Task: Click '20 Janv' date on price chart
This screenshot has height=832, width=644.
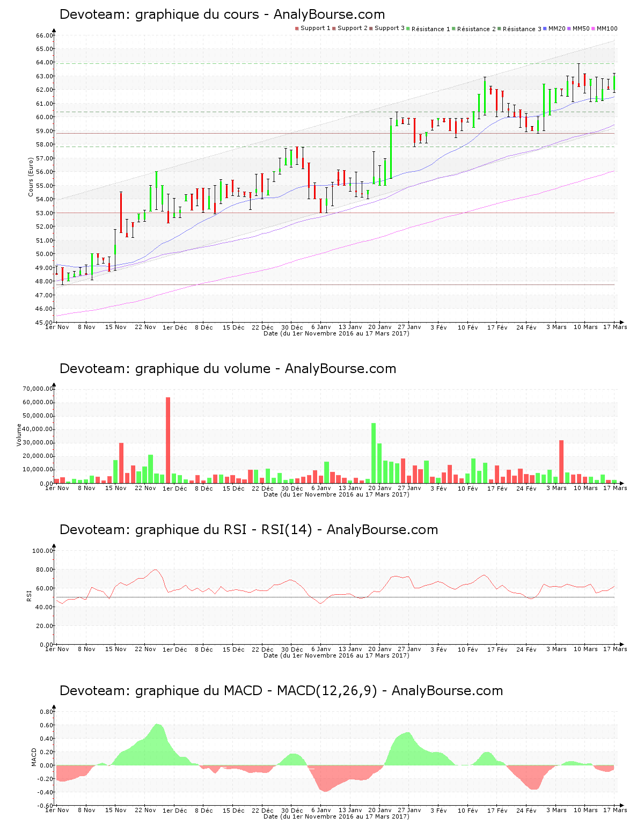Action: coord(380,327)
